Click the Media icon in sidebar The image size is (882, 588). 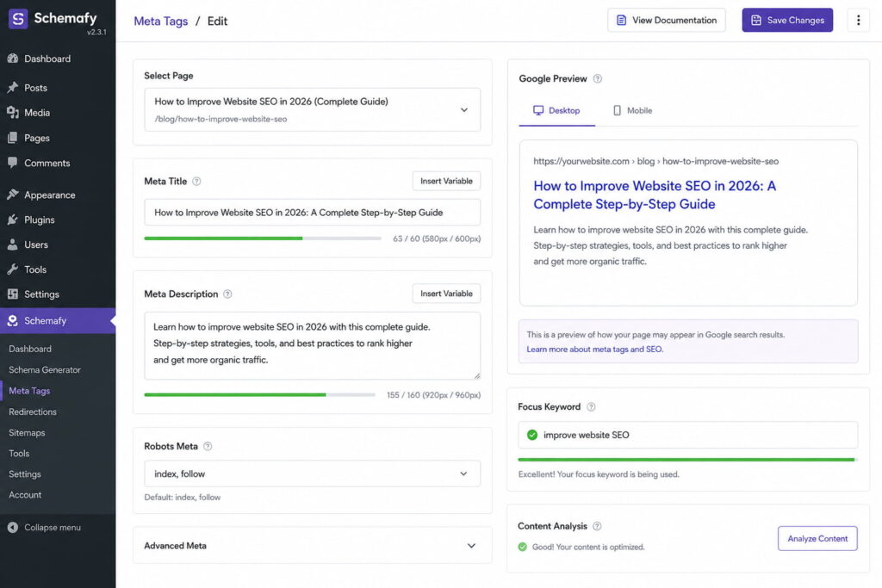pyautogui.click(x=12, y=113)
